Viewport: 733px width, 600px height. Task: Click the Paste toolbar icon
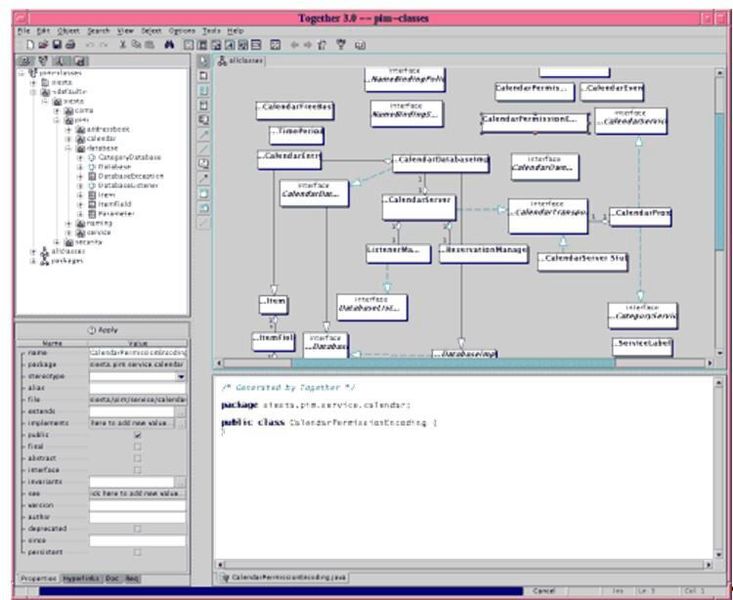click(150, 45)
